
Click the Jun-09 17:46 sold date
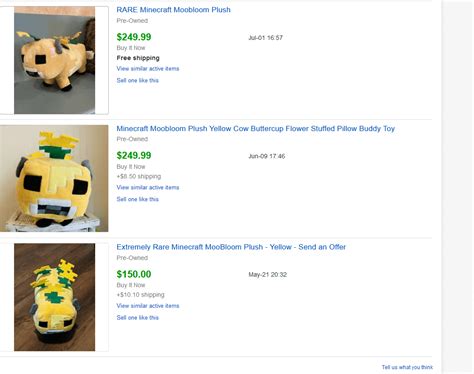[267, 156]
